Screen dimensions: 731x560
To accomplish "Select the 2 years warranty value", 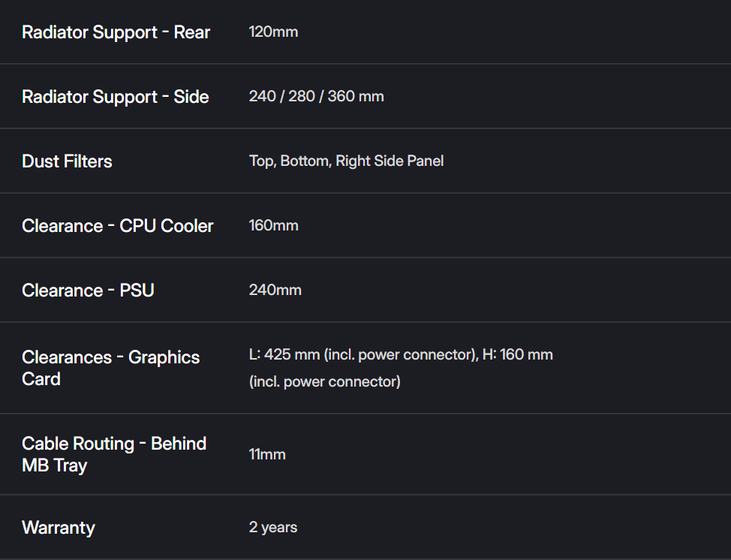I will [273, 528].
